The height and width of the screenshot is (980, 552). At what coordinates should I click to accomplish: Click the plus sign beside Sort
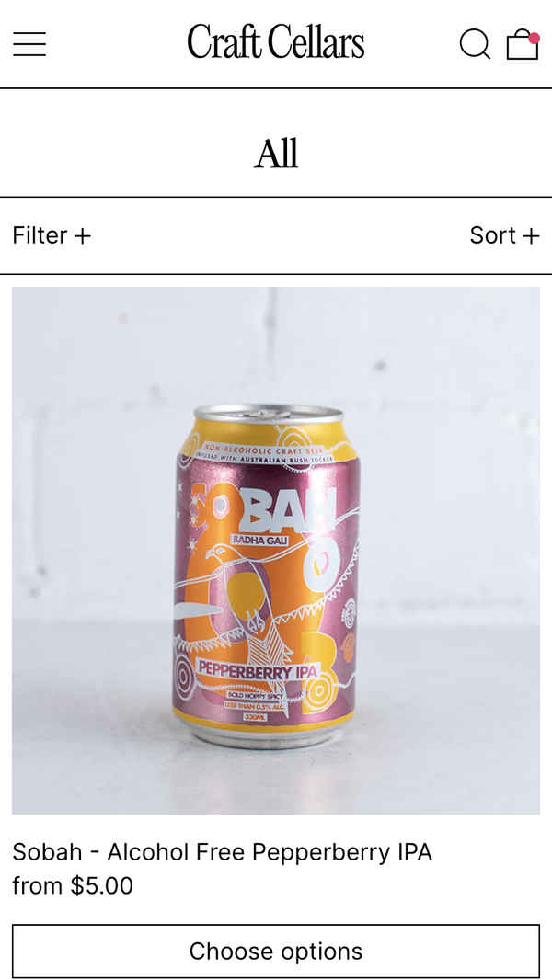click(x=531, y=235)
